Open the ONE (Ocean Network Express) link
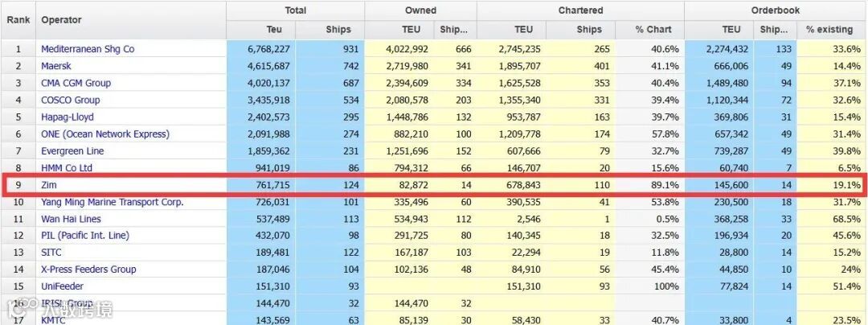 coord(105,134)
